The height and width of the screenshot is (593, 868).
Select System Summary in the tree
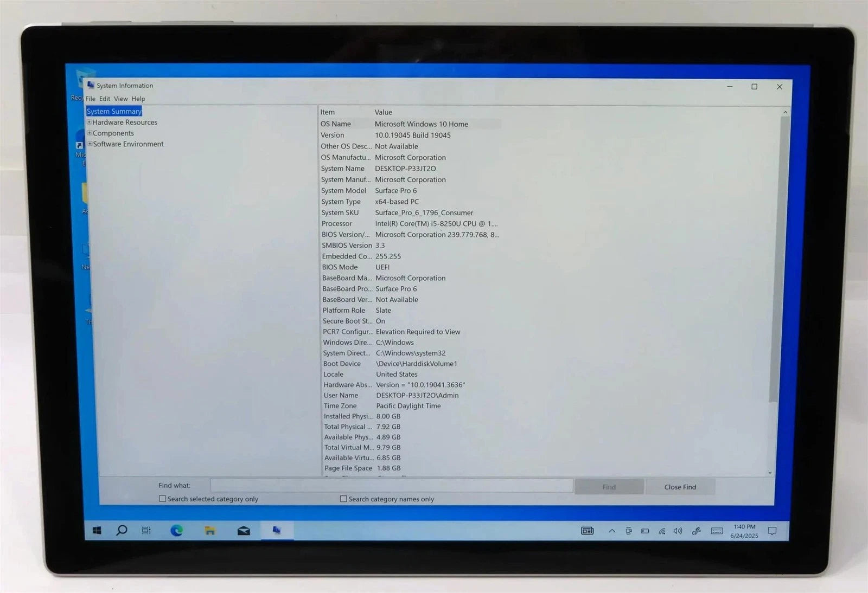(114, 111)
